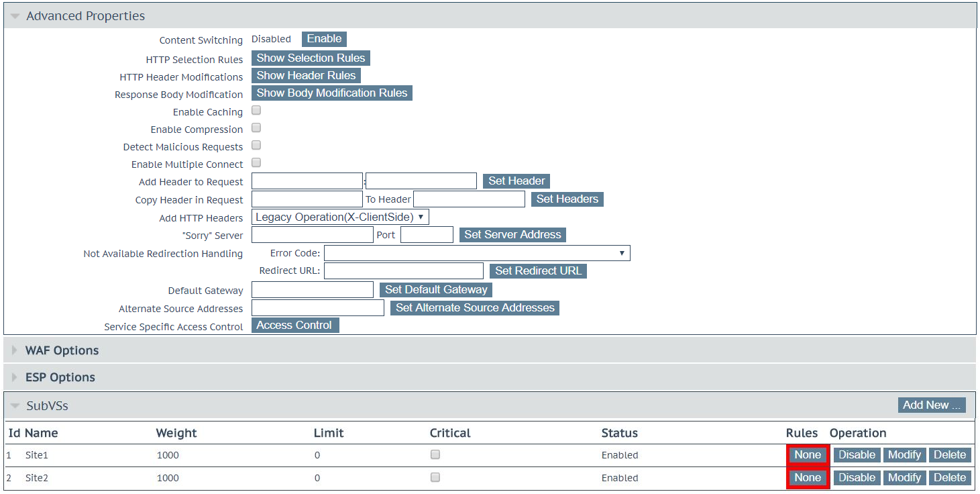Click Add New SubVS button

click(x=932, y=405)
